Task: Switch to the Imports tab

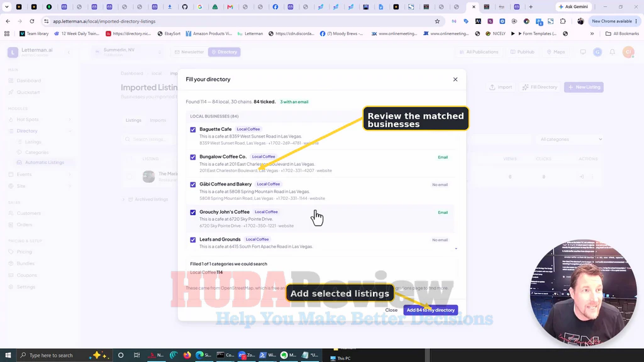Action: point(158,120)
